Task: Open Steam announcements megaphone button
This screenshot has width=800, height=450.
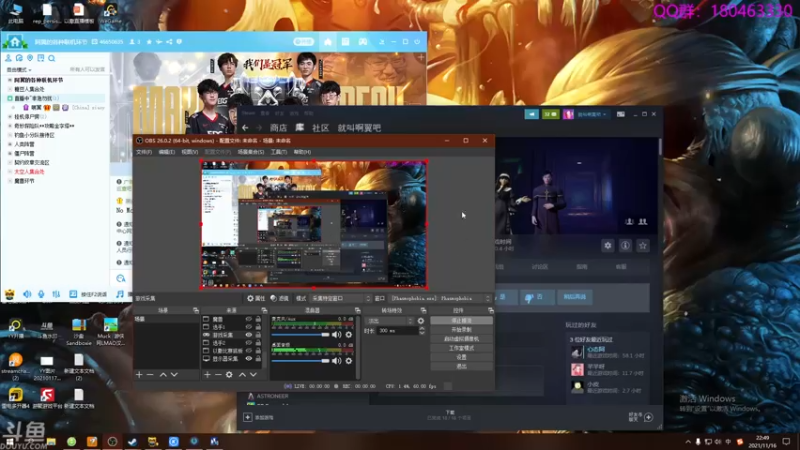Action: point(532,114)
